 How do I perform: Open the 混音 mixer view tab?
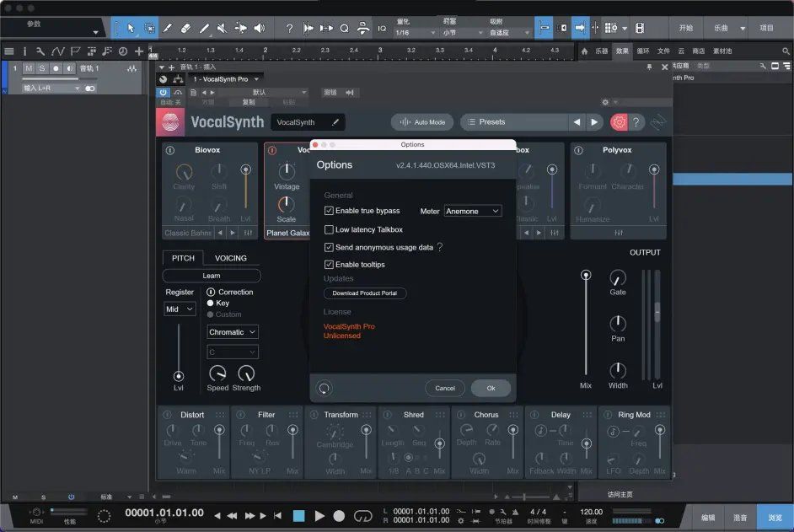tap(740, 518)
